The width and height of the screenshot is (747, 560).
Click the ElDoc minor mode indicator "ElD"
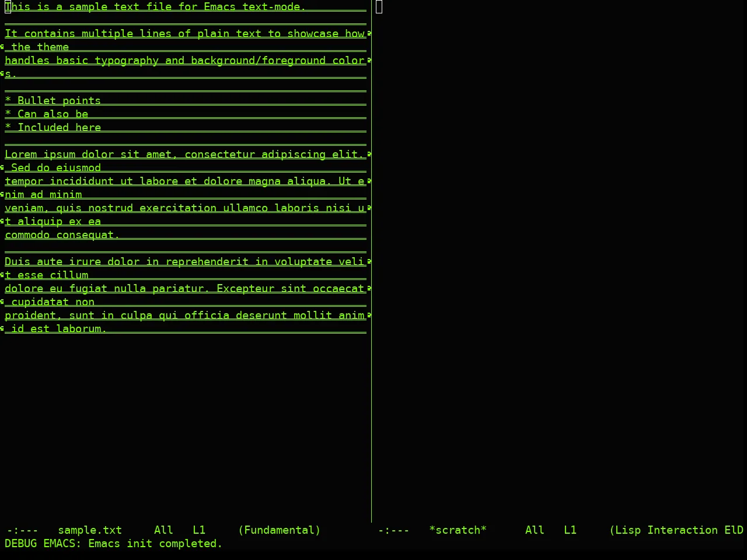pyautogui.click(x=734, y=530)
